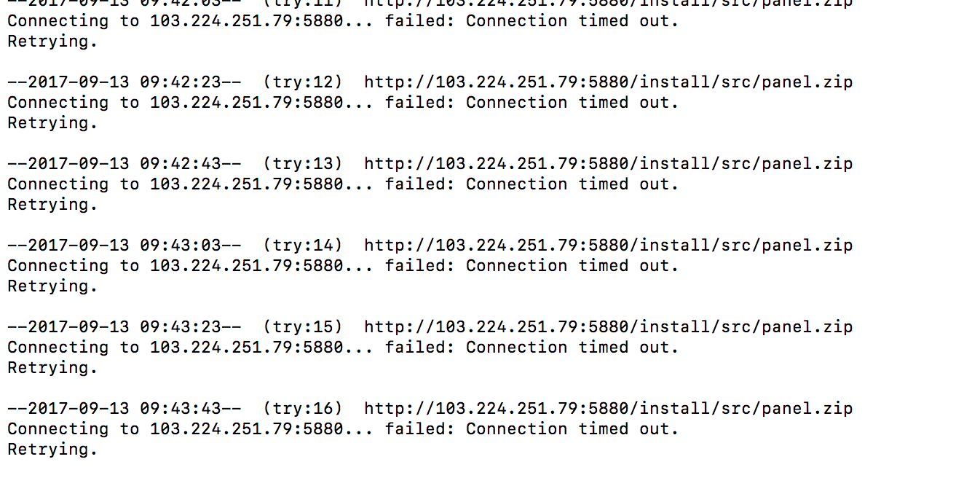Click timestamp 09:43:03 line

click(x=125, y=245)
